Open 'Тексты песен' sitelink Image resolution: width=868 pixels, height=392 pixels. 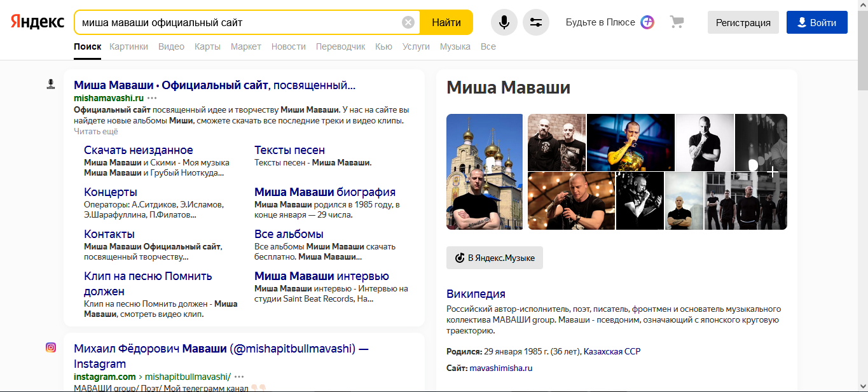[x=289, y=150]
